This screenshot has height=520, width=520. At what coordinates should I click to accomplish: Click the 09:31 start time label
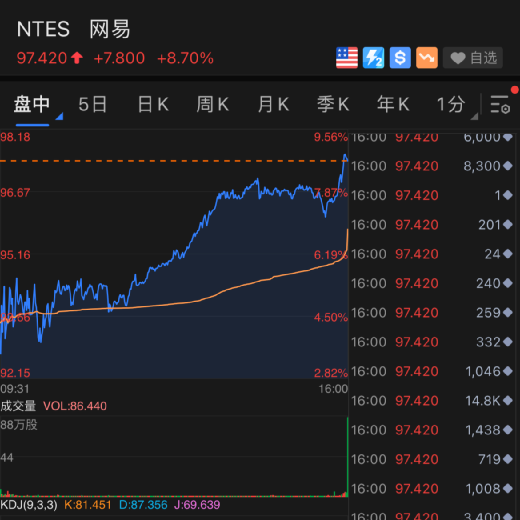click(15, 389)
